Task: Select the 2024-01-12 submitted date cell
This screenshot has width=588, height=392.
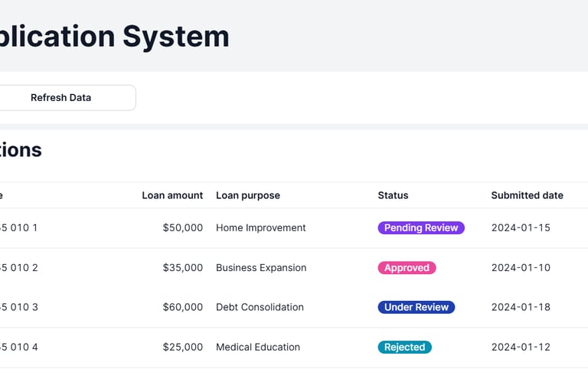Action: pos(521,347)
